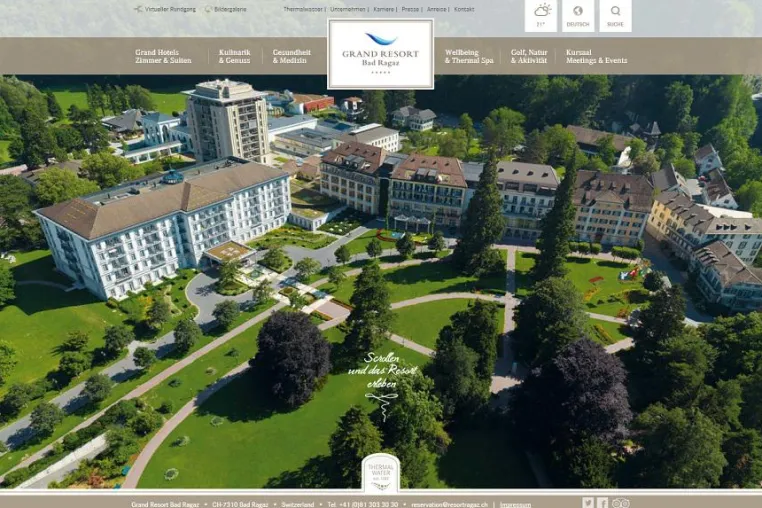
Task: Open Kulinarik & Genuss menu
Action: pos(234,56)
